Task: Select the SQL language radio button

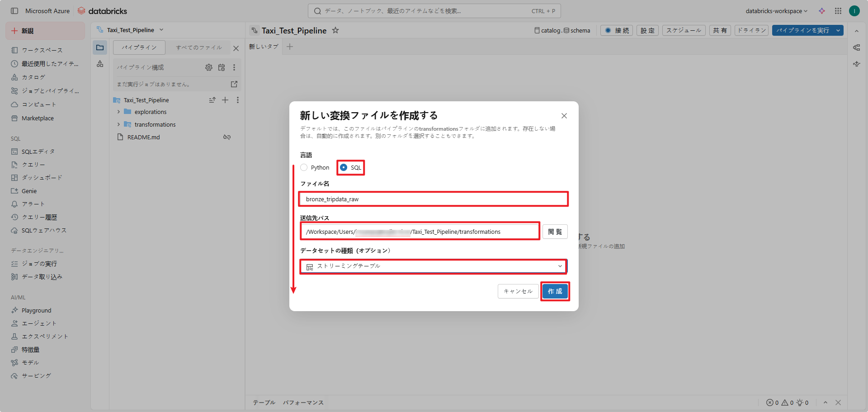Action: coord(344,167)
